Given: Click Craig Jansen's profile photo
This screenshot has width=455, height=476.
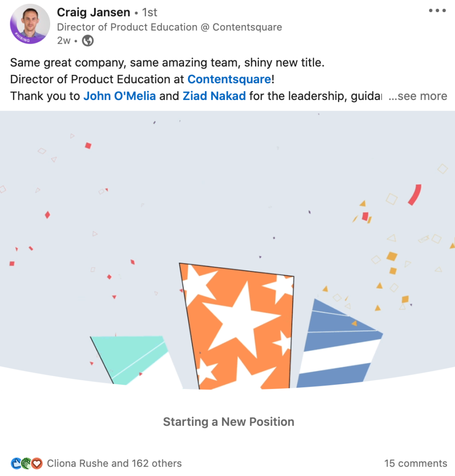Looking at the screenshot, I should pyautogui.click(x=30, y=23).
